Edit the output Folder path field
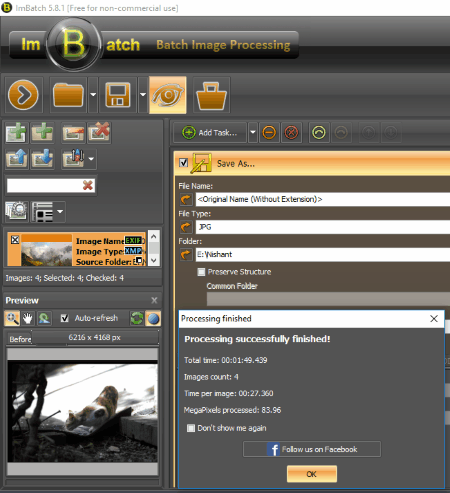The width and height of the screenshot is (450, 493). click(x=323, y=254)
